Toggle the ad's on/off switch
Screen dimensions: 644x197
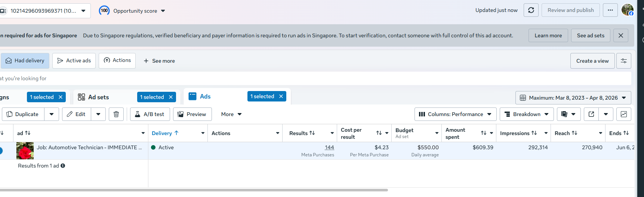click(1, 151)
